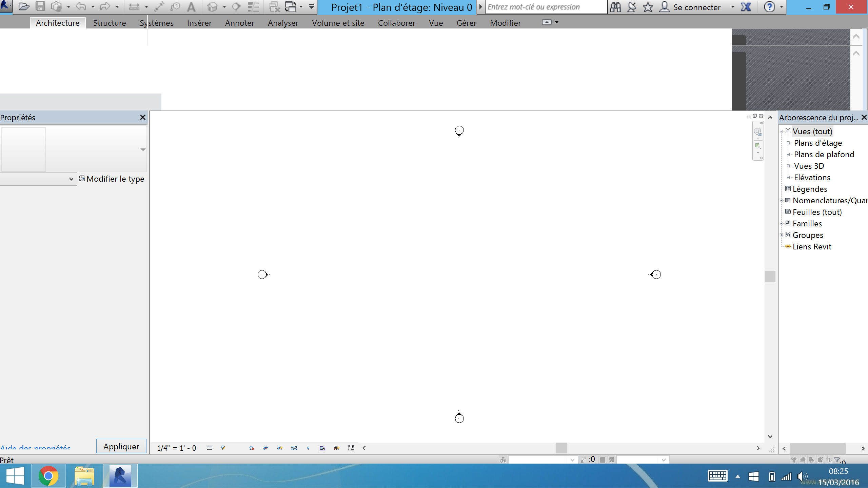Toggle Reveal Constraints icon
The height and width of the screenshot is (488, 868).
click(351, 448)
